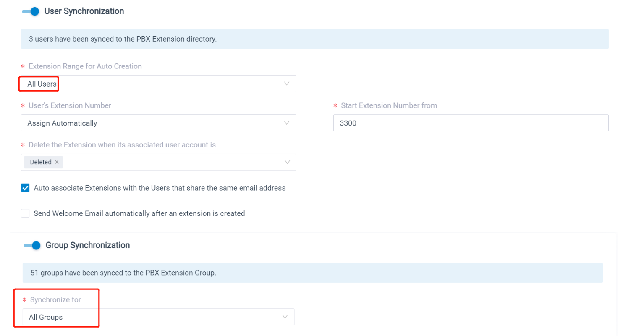Image resolution: width=644 pixels, height=336 pixels.
Task: Enable Send Welcome Email automatically checkbox
Action: pyautogui.click(x=25, y=213)
